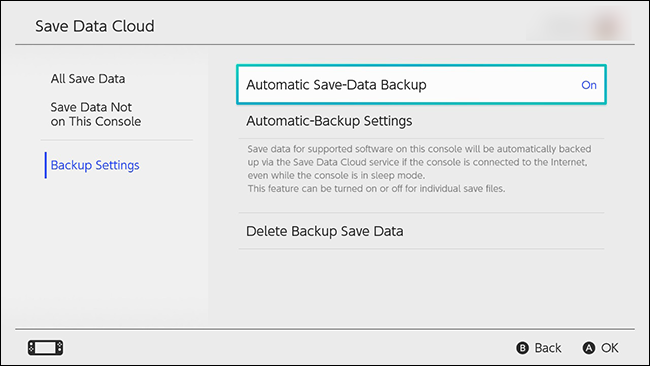Click the handheld console icon in footer
Viewport: 650px width, 366px height.
[46, 347]
